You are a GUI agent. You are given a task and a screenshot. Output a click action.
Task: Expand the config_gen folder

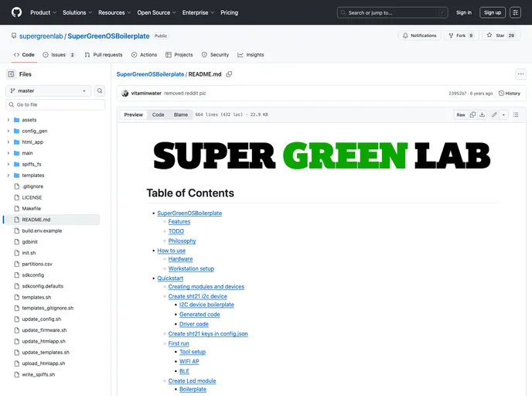click(x=9, y=131)
